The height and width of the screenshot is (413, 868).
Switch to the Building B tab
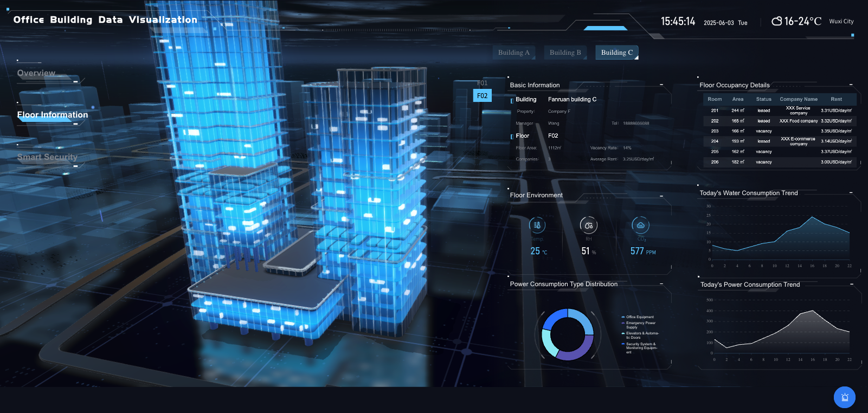coord(565,53)
